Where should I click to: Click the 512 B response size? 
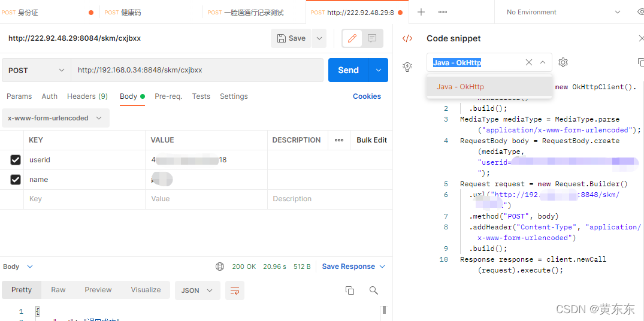coord(302,267)
